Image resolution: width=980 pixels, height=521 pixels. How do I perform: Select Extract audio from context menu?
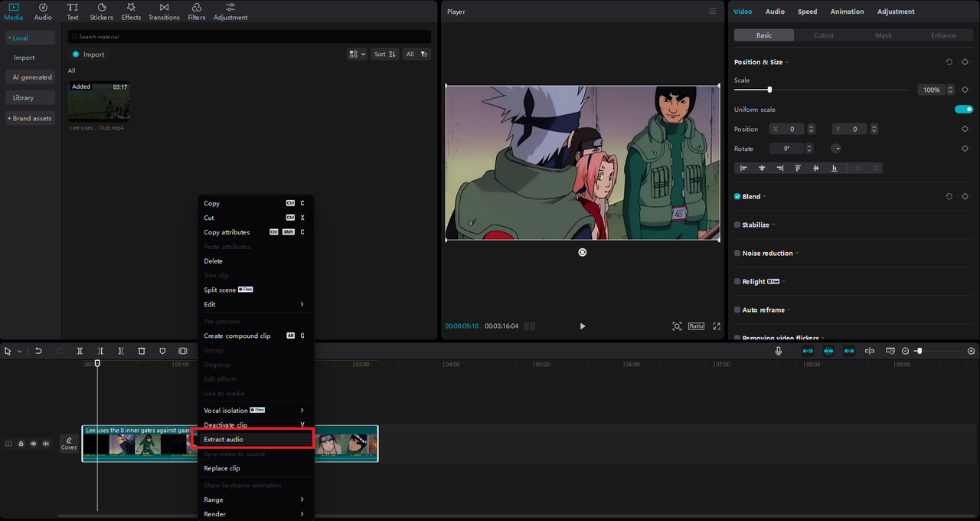[x=256, y=440]
